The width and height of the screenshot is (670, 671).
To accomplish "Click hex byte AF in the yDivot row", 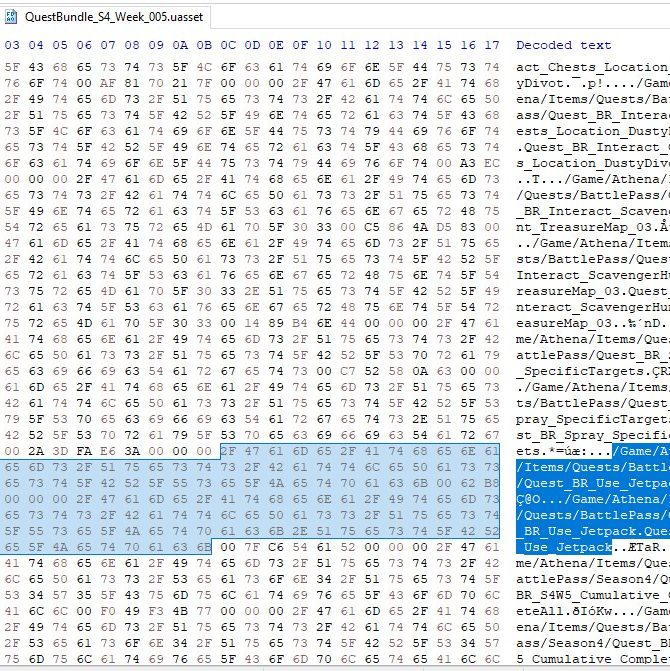I will [x=108, y=83].
